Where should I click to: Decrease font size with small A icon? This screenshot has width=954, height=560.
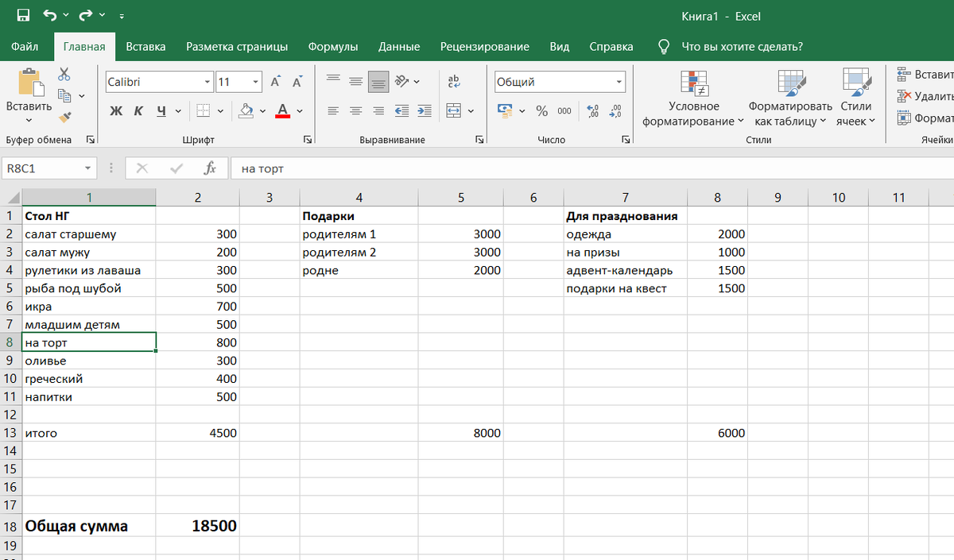(297, 82)
